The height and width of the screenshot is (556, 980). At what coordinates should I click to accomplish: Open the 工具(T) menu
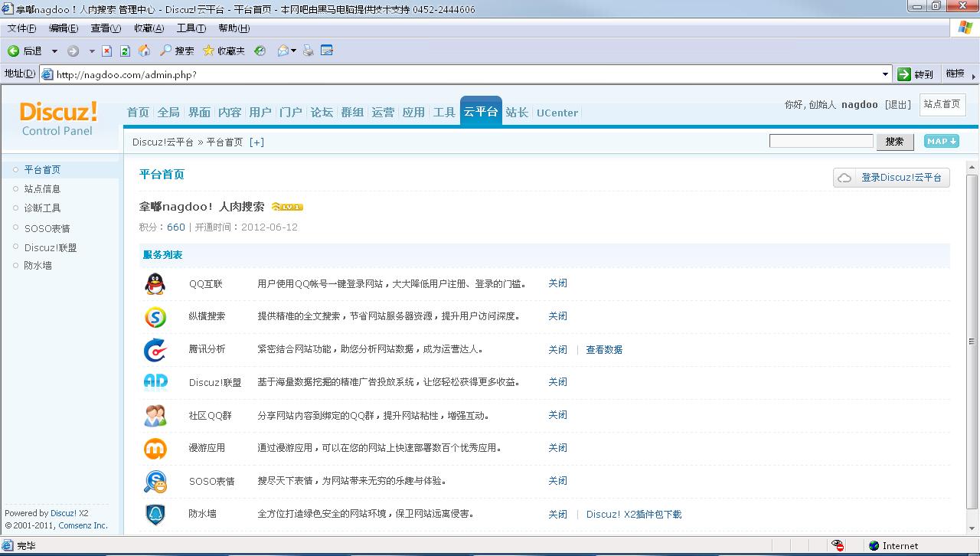pyautogui.click(x=191, y=28)
